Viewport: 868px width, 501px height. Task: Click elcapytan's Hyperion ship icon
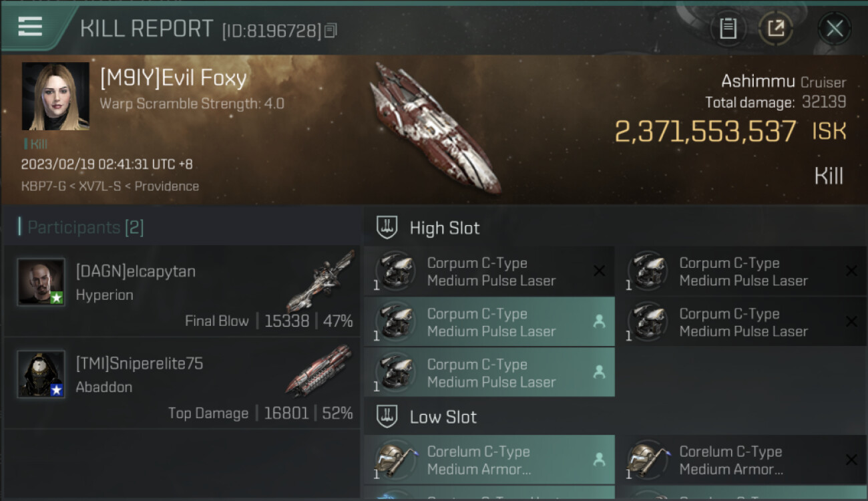click(x=320, y=281)
